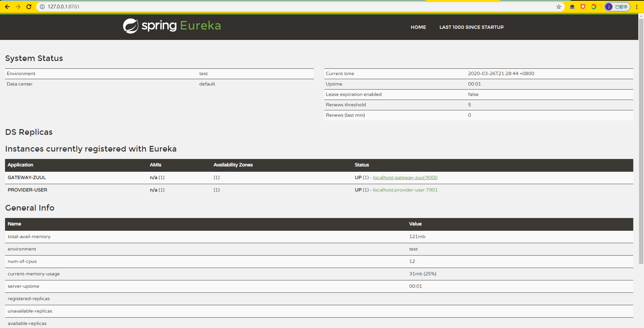Click the scrollbar up arrow
This screenshot has height=328, width=644.
point(641,15)
